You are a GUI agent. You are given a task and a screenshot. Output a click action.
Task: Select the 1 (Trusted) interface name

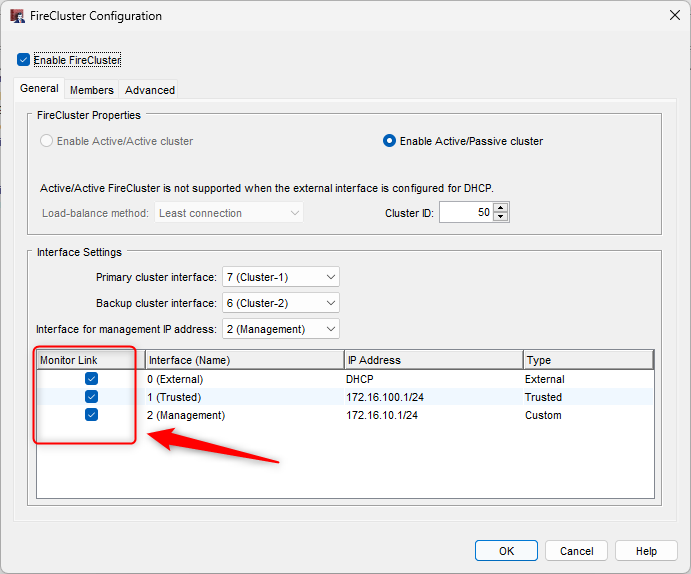tap(174, 397)
